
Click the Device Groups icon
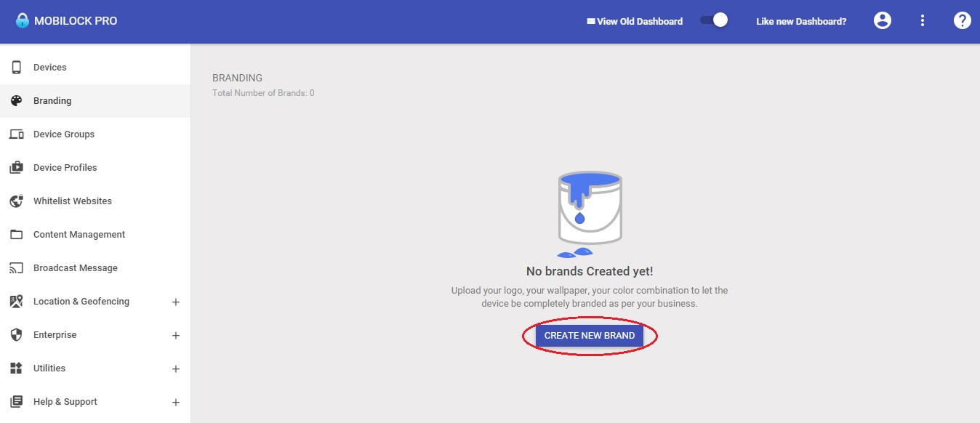16,134
